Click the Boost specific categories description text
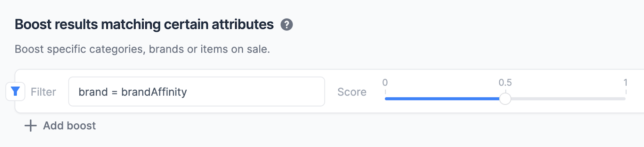644x147 pixels. pos(142,49)
